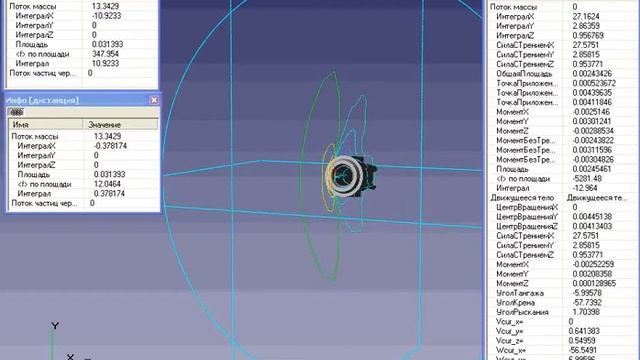The height and width of the screenshot is (360, 640).
Task: Select the value 0.00439635
Action: click(x=592, y=93)
